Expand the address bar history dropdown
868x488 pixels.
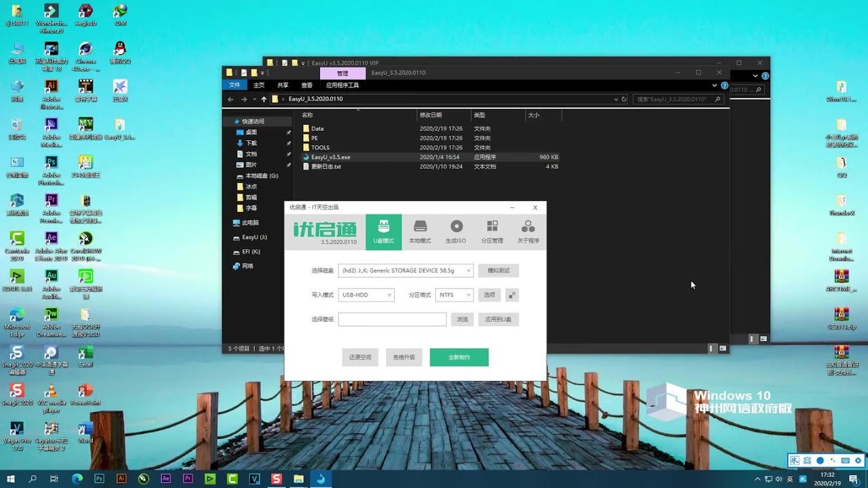(x=616, y=99)
